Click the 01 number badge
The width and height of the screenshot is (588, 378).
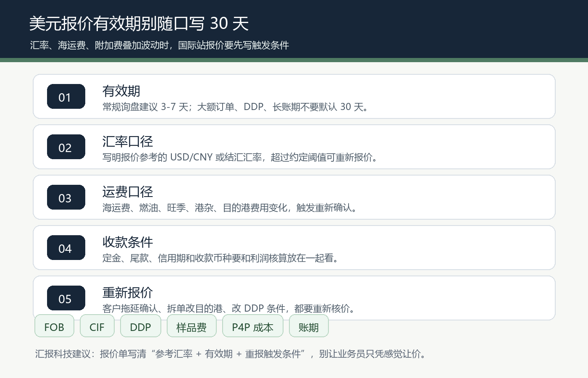click(66, 97)
